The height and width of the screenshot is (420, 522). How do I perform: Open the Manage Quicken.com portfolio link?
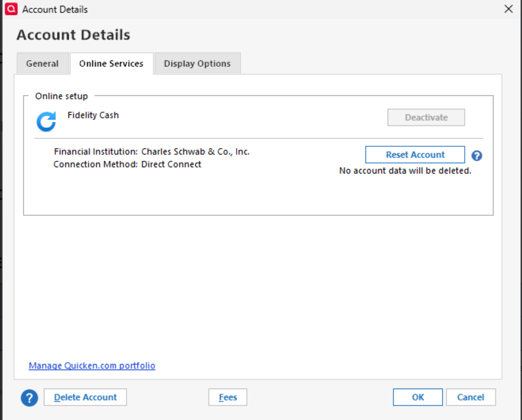coord(92,366)
